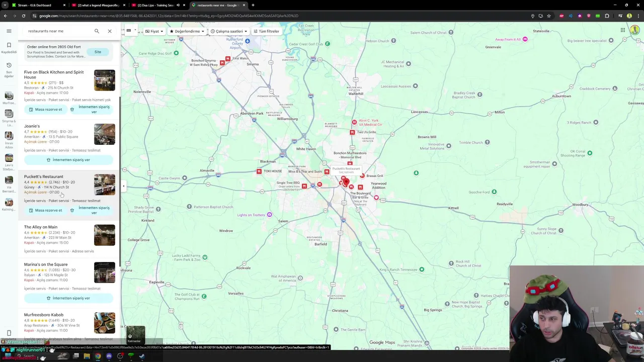Clear the search with the X icon
Screen dimensions: 644x362
(110, 31)
